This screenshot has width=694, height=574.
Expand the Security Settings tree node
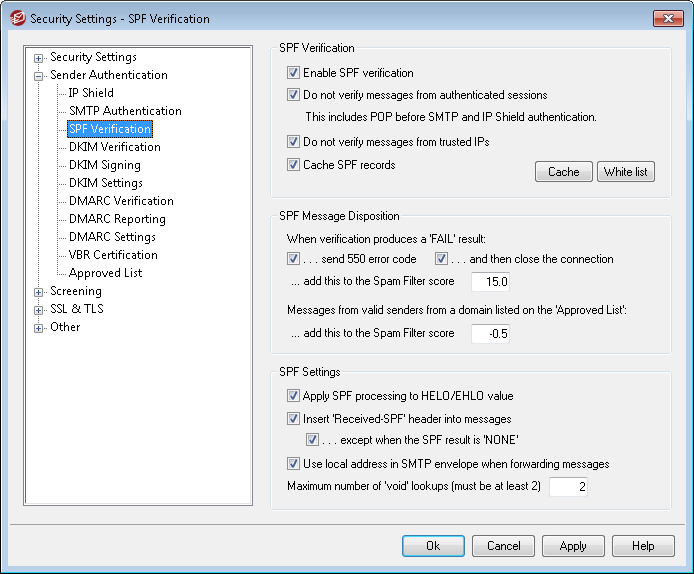pos(39,58)
